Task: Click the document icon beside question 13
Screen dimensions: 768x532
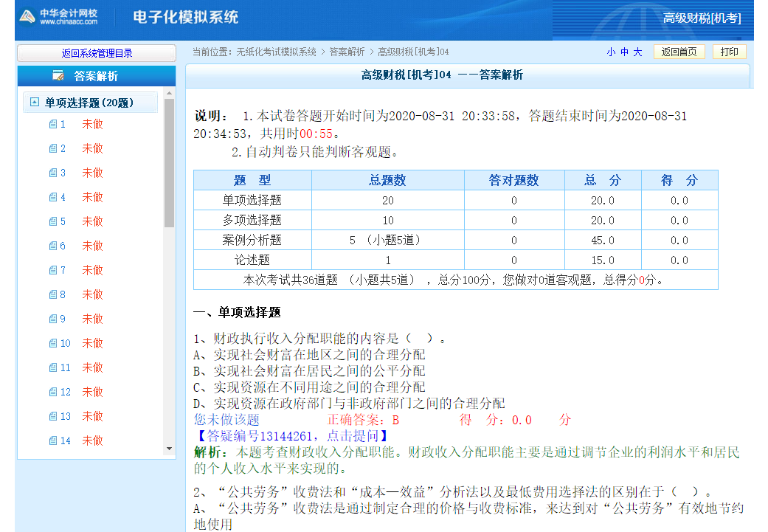Action: pyautogui.click(x=53, y=416)
